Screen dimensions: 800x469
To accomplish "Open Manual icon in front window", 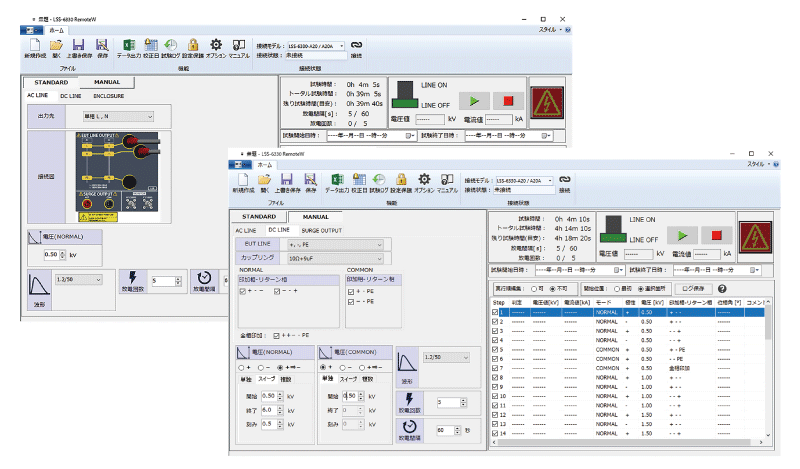I will click(447, 180).
